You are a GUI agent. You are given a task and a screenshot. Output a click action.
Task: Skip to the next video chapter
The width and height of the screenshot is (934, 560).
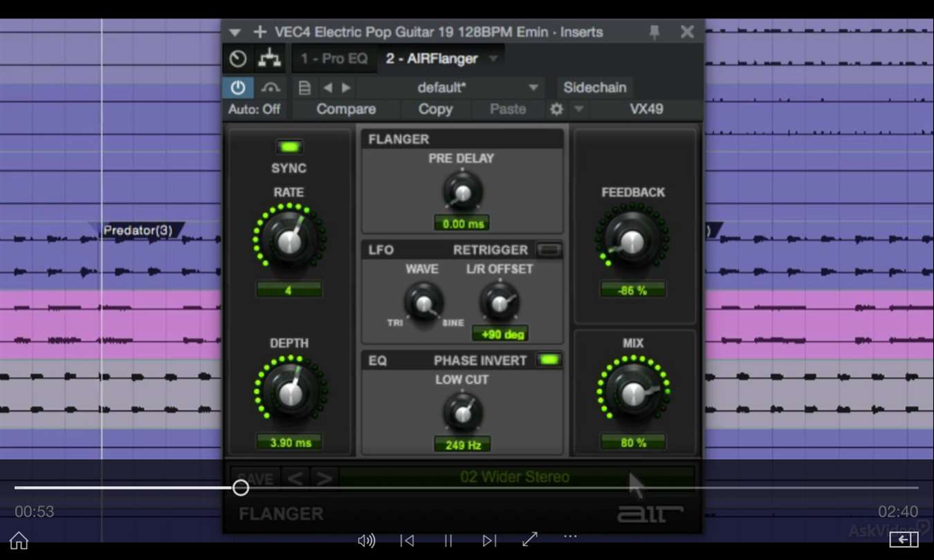click(x=489, y=541)
